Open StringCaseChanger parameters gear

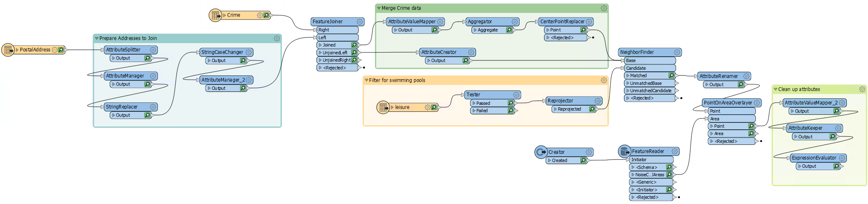248,52
